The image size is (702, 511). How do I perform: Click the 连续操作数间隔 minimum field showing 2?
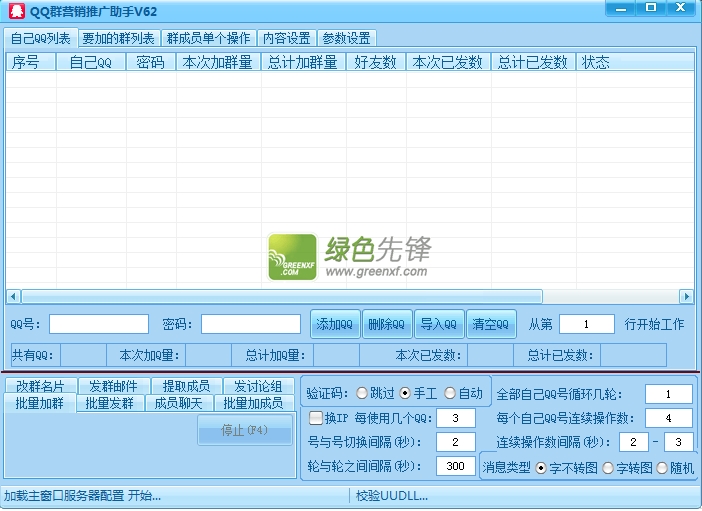pos(634,442)
